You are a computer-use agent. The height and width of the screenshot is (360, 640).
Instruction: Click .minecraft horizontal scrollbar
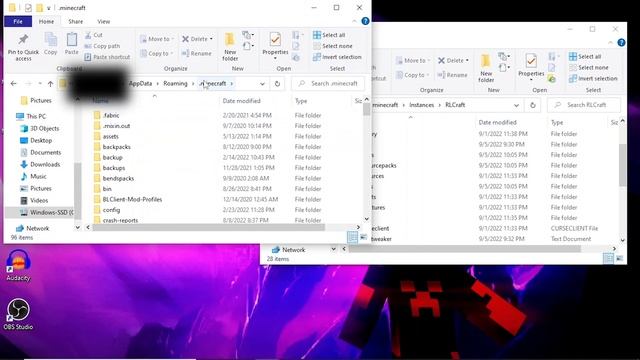click(209, 228)
